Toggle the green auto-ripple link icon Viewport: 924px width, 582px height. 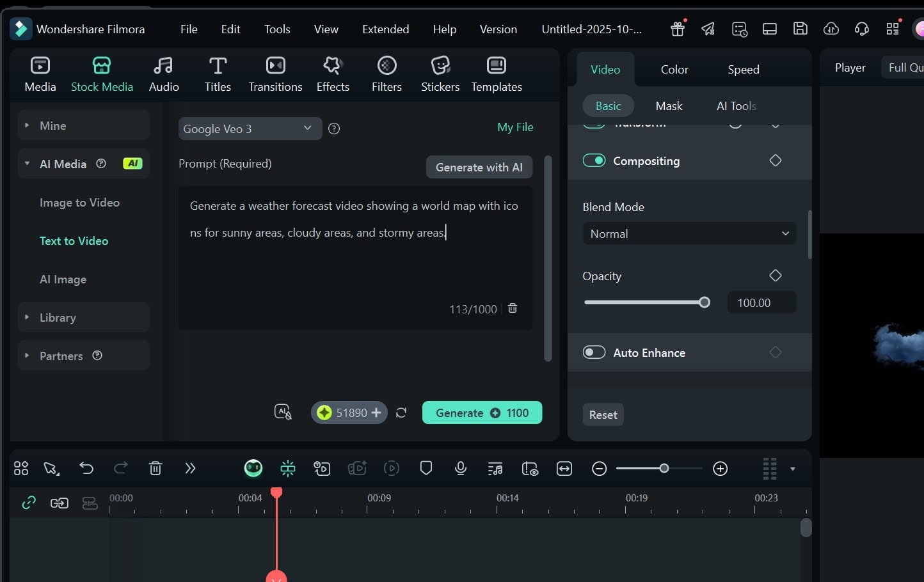[x=28, y=503]
